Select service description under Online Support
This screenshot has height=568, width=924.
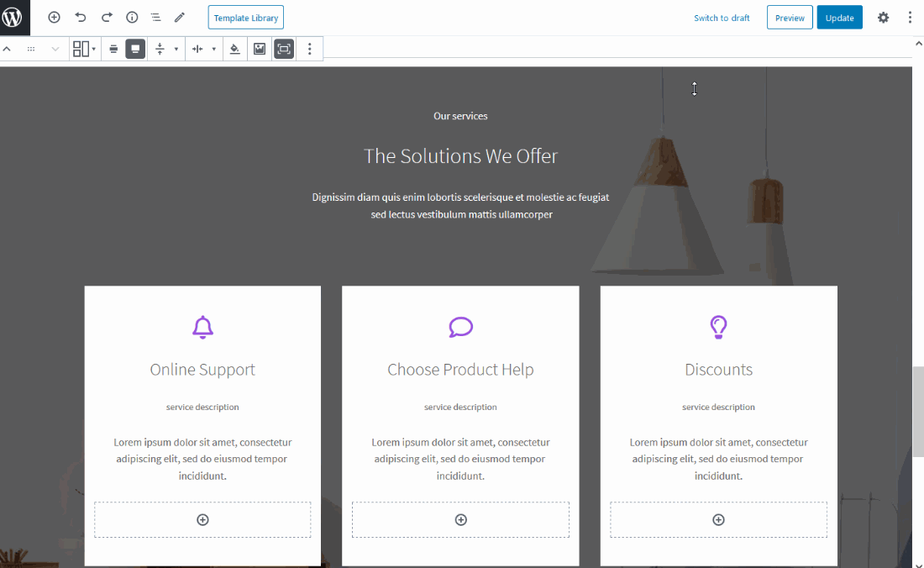coord(202,408)
